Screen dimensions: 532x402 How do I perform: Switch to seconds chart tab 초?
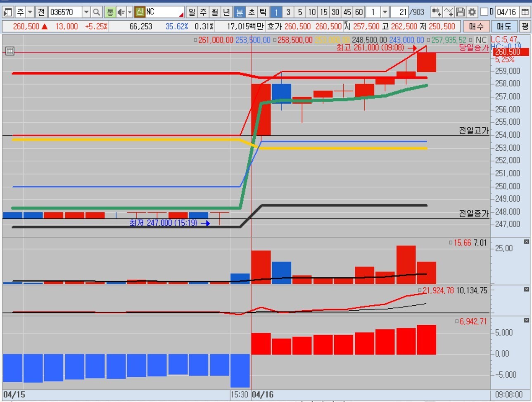251,12
